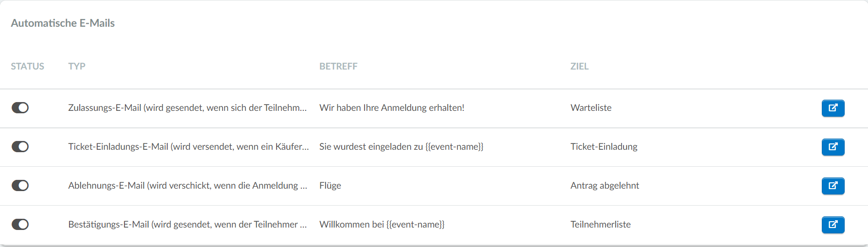Click subject 'Wir haben Ihre Anmeldung erhalten!'
868x247 pixels.
[x=392, y=107]
